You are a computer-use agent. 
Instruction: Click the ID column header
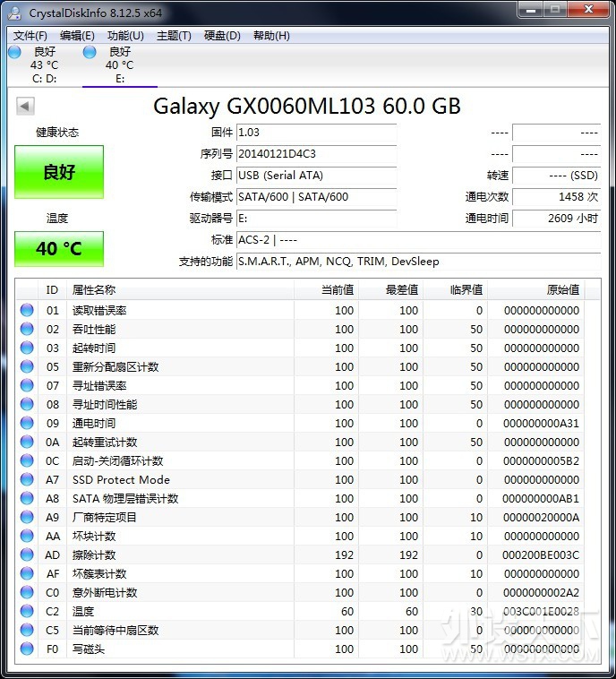coord(53,289)
